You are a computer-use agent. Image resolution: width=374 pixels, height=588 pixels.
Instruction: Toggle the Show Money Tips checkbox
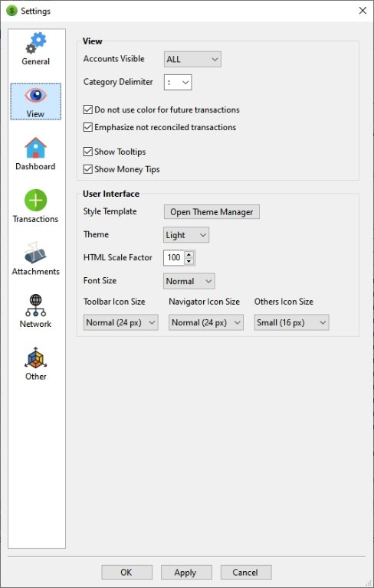point(88,169)
